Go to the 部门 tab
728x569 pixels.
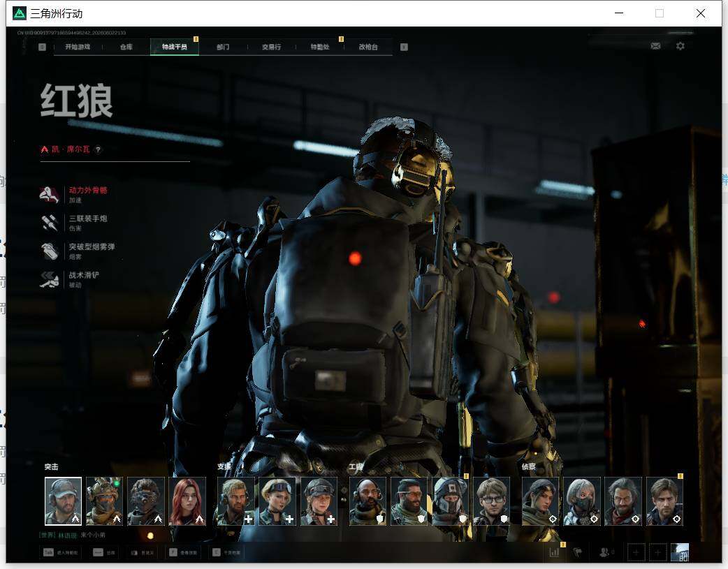click(x=223, y=47)
